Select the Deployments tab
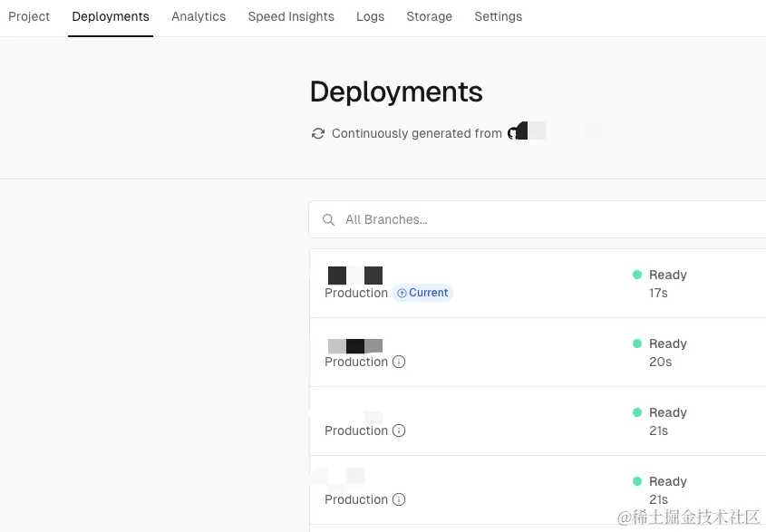This screenshot has height=532, width=766. 111,16
